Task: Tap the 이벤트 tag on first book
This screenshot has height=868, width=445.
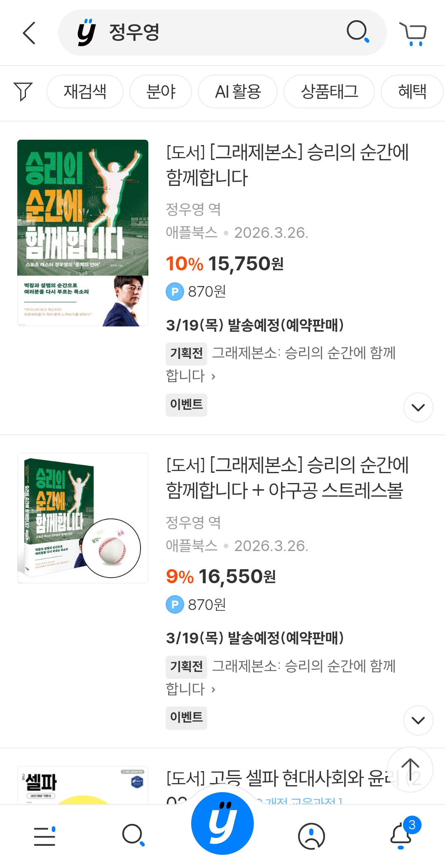Action: pyautogui.click(x=186, y=404)
